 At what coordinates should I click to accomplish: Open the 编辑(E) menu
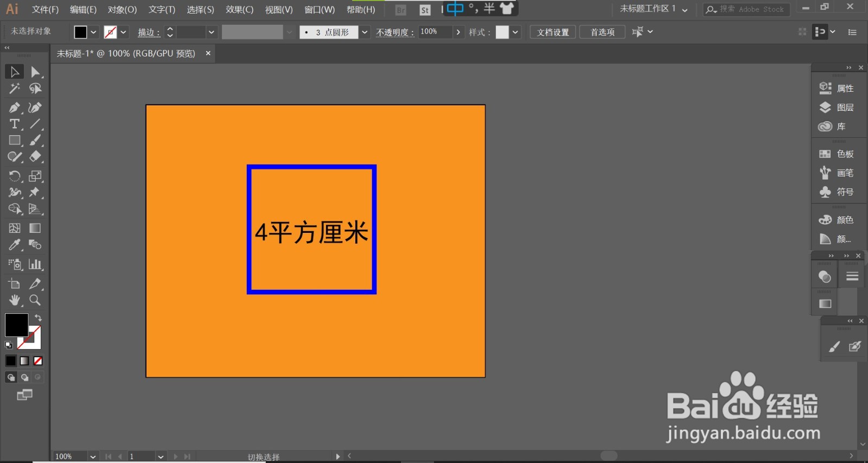tap(83, 10)
